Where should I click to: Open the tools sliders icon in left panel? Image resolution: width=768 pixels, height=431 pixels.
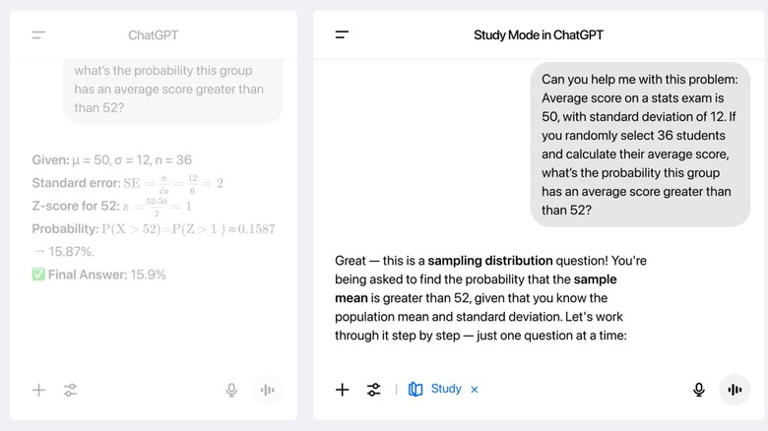[71, 390]
